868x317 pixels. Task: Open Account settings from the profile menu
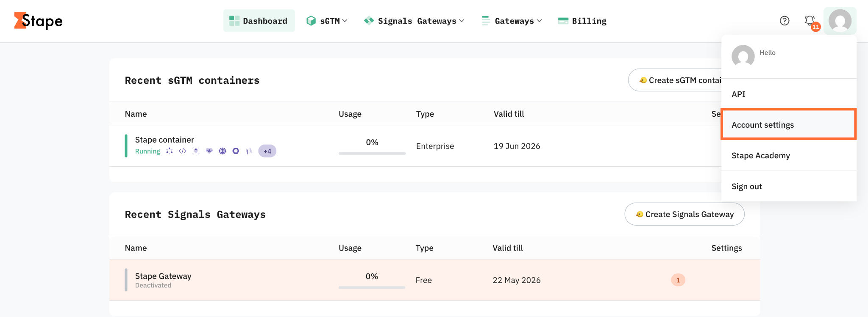789,124
